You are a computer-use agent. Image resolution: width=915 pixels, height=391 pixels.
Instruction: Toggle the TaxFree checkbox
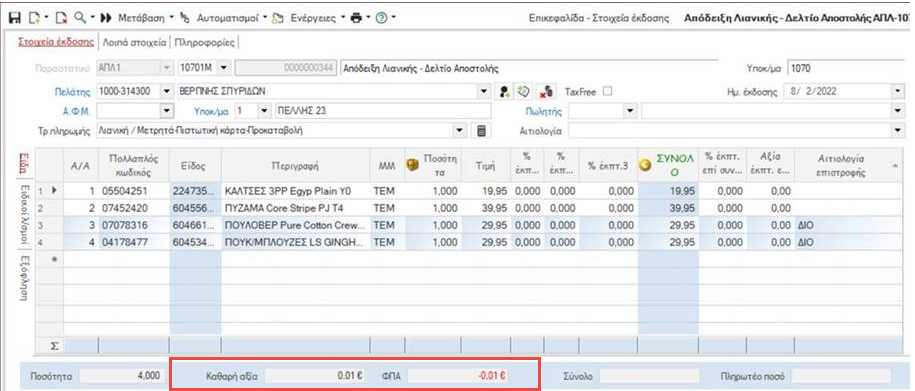(x=607, y=92)
